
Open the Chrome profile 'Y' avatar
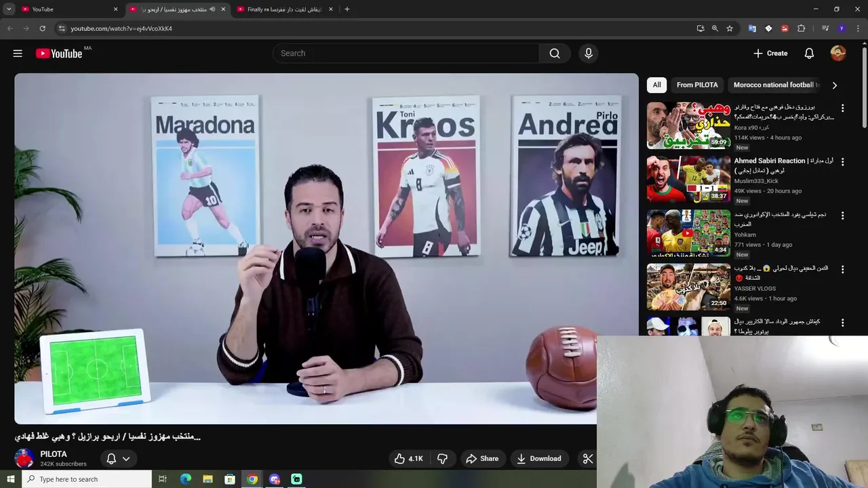(x=842, y=28)
